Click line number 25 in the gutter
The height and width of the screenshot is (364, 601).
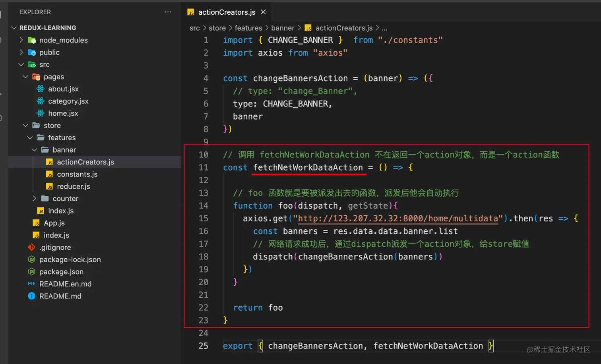pos(203,346)
